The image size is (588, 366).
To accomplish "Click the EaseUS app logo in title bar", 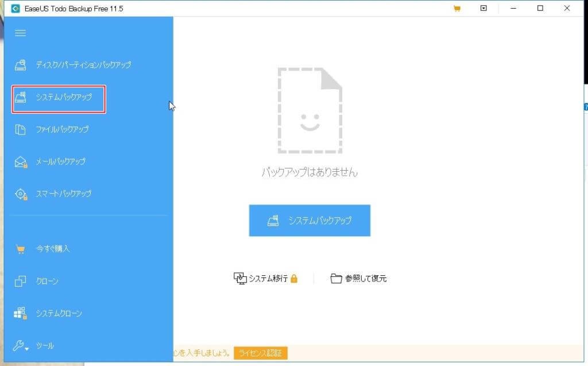I will point(16,9).
